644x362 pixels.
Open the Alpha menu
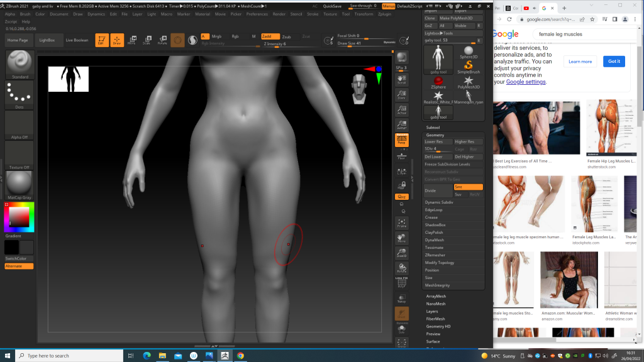point(10,14)
